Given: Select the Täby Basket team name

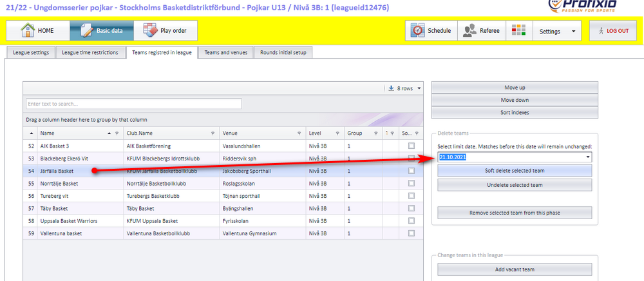Looking at the screenshot, I should pyautogui.click(x=54, y=208).
